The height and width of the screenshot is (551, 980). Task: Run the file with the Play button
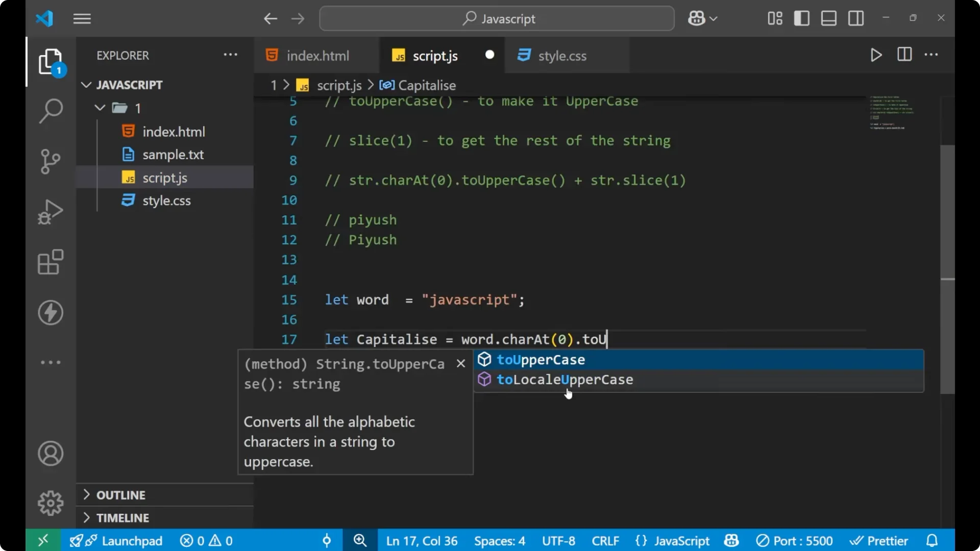[x=876, y=55]
